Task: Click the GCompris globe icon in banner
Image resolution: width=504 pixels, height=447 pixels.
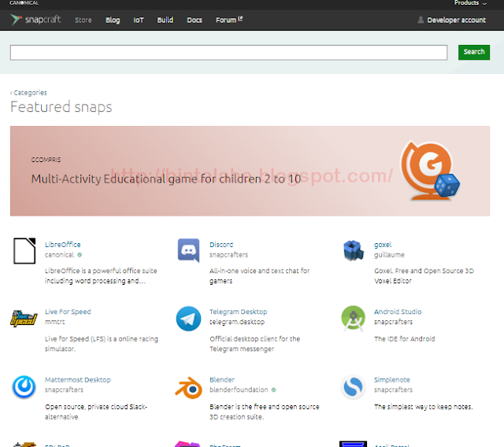Action: point(430,171)
